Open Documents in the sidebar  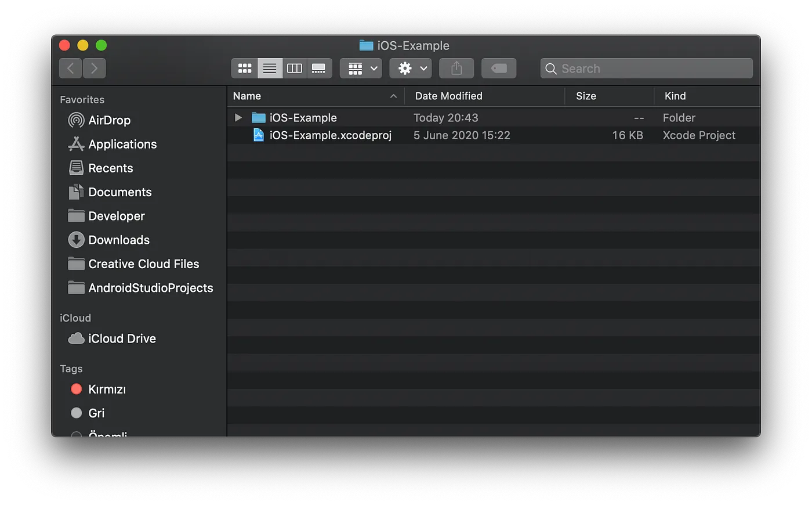click(110, 192)
